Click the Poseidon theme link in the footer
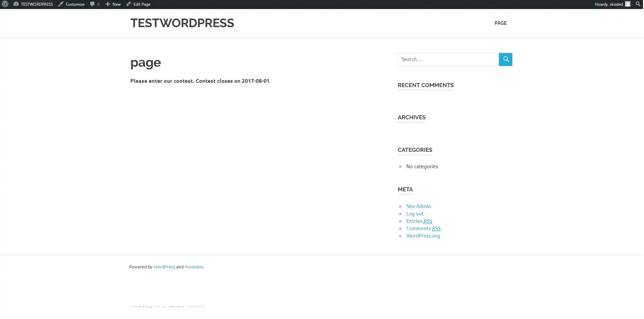The height and width of the screenshot is (319, 644). pos(194,267)
